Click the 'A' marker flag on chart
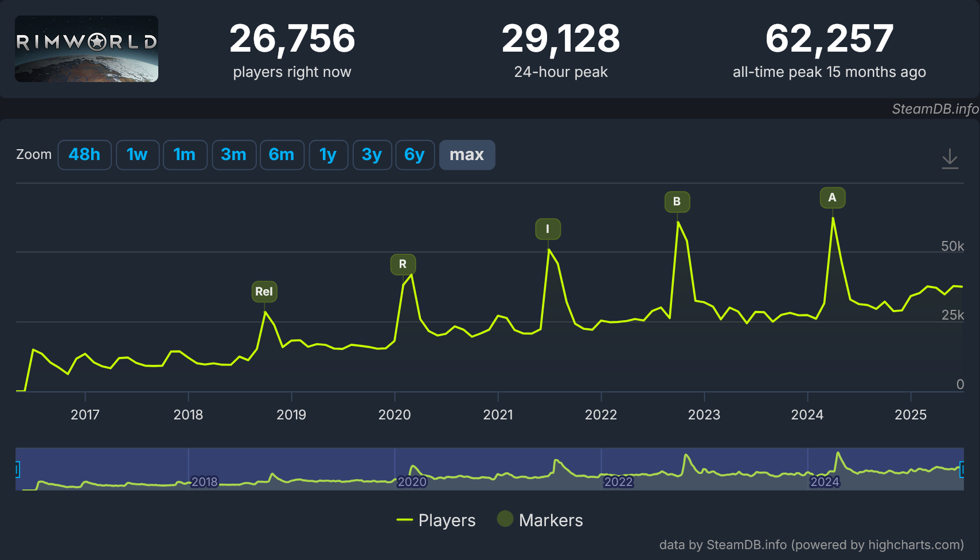The height and width of the screenshot is (560, 980). (x=832, y=197)
